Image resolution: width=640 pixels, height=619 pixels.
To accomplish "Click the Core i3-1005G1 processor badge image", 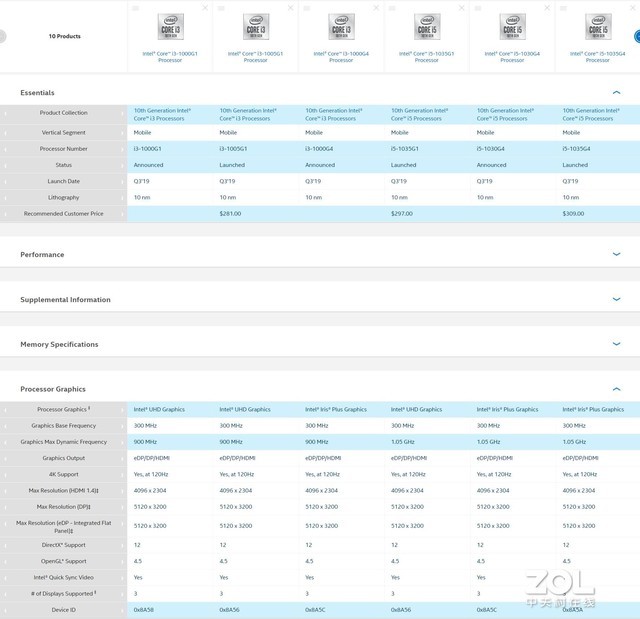I will 256,27.
